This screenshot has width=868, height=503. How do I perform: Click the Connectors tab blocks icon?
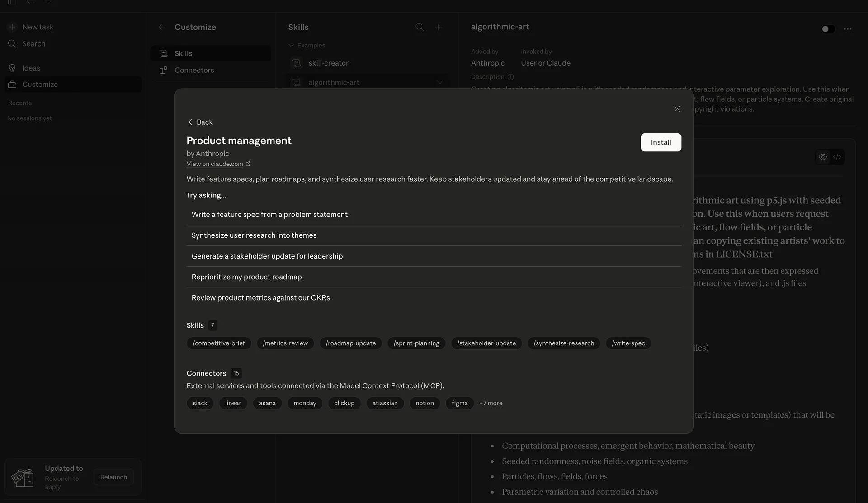[x=164, y=70]
